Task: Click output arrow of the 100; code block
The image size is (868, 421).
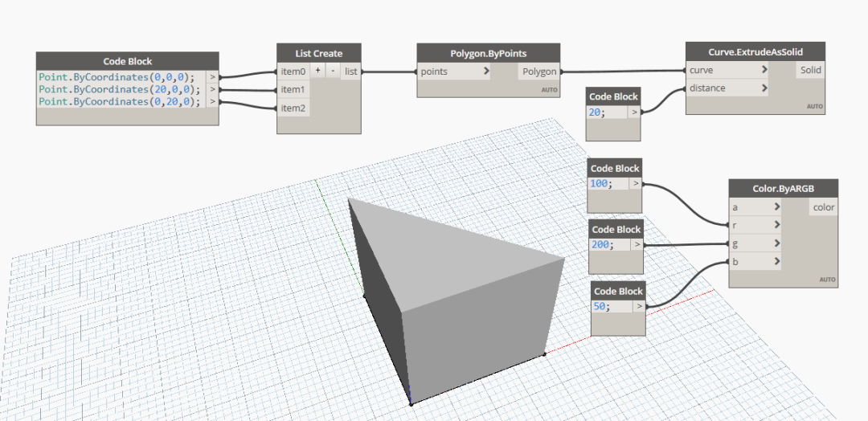Action: [636, 184]
